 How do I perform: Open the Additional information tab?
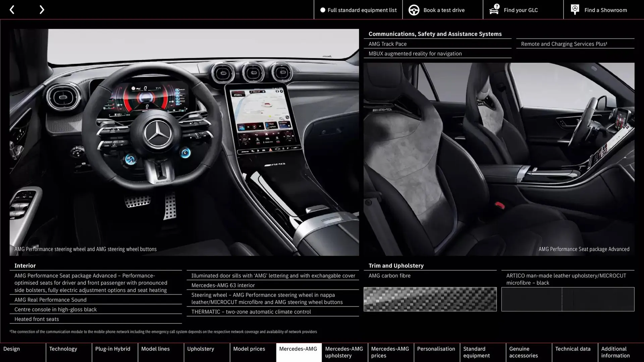(621, 352)
